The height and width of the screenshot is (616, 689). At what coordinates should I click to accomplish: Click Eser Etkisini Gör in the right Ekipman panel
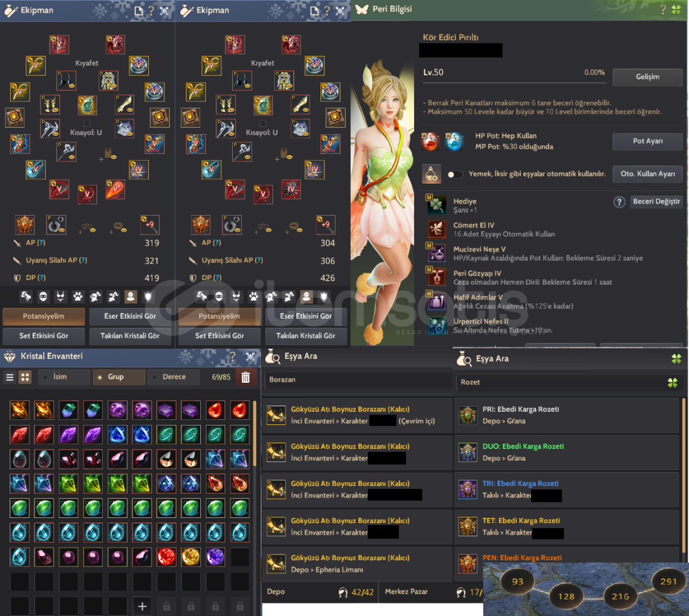tap(306, 317)
